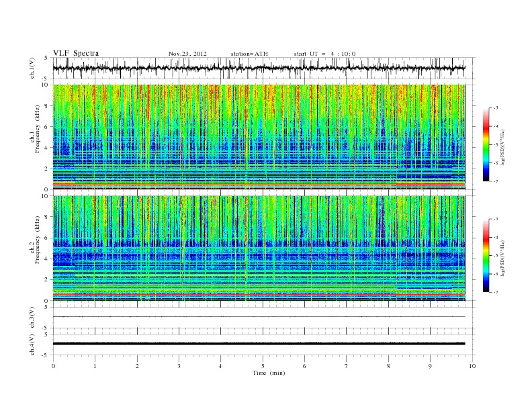The width and height of the screenshot is (532, 411).
Task: Select the date text "Nov.23, 2012"
Action: pyautogui.click(x=187, y=54)
